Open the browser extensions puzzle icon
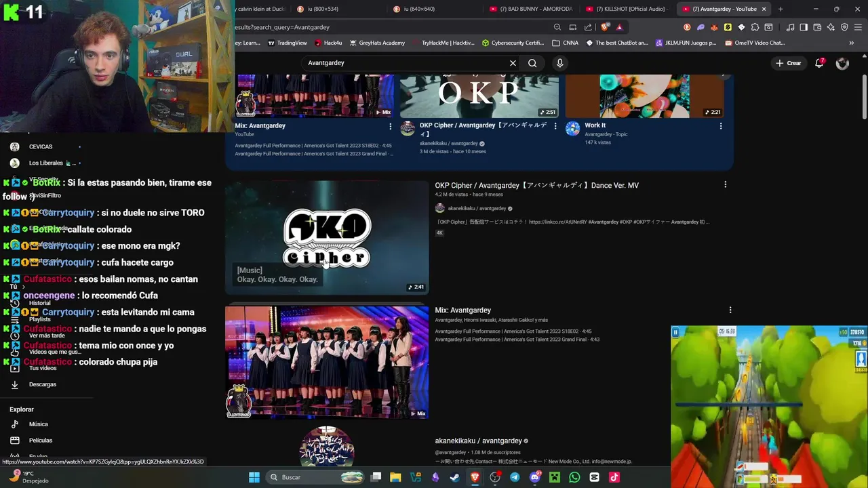Image resolution: width=868 pixels, height=488 pixels. click(x=755, y=27)
